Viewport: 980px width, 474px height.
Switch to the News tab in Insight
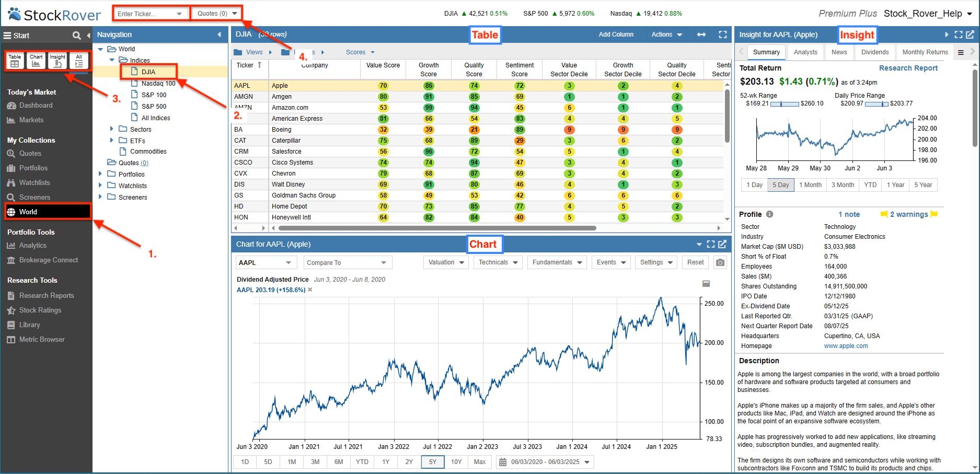coord(839,52)
